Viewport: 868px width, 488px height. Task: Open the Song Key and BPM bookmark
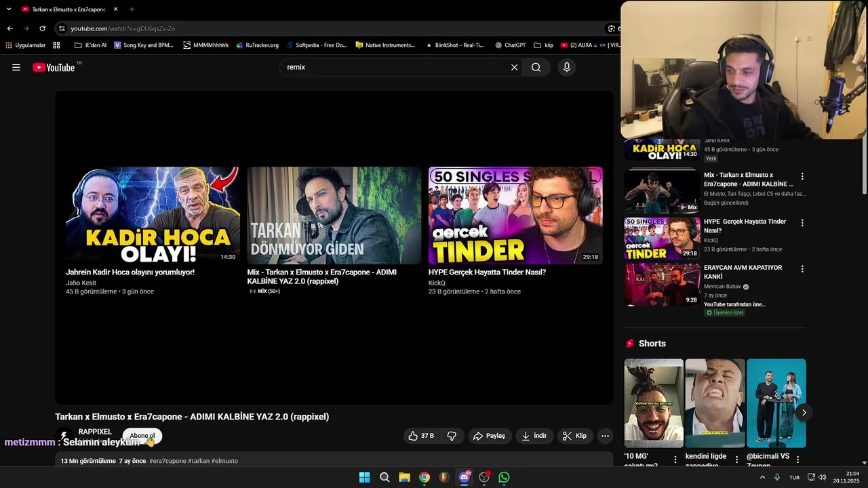[144, 45]
